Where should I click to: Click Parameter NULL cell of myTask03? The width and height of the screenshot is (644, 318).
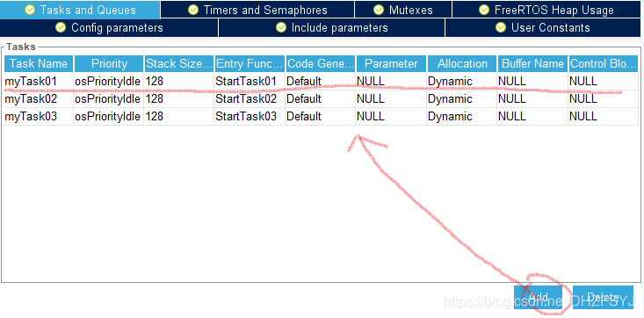[391, 117]
